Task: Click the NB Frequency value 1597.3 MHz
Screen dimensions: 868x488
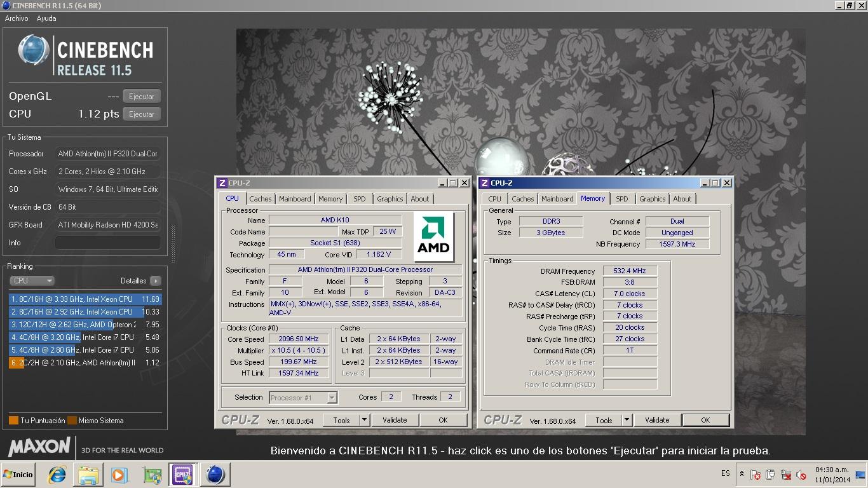Action: (677, 244)
